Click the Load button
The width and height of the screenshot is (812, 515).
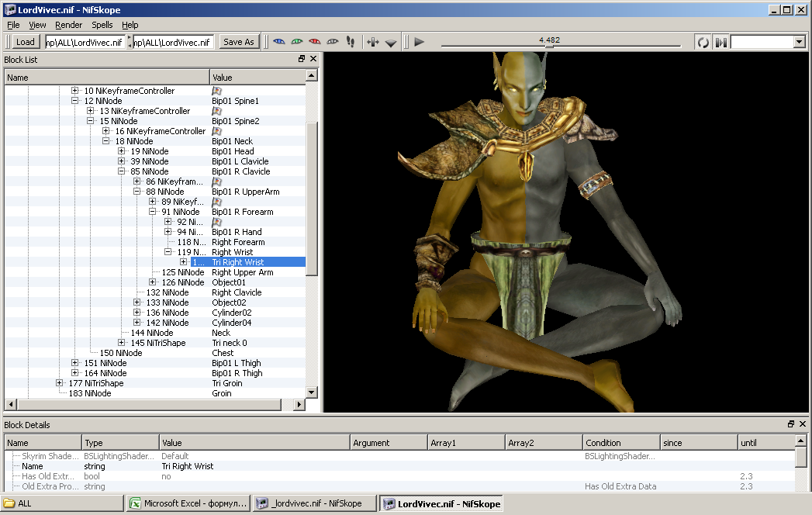coord(26,42)
